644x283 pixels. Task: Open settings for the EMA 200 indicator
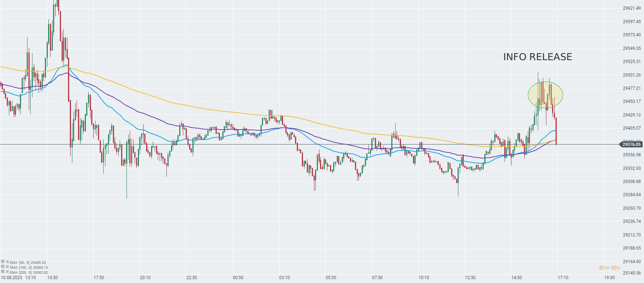[3, 272]
